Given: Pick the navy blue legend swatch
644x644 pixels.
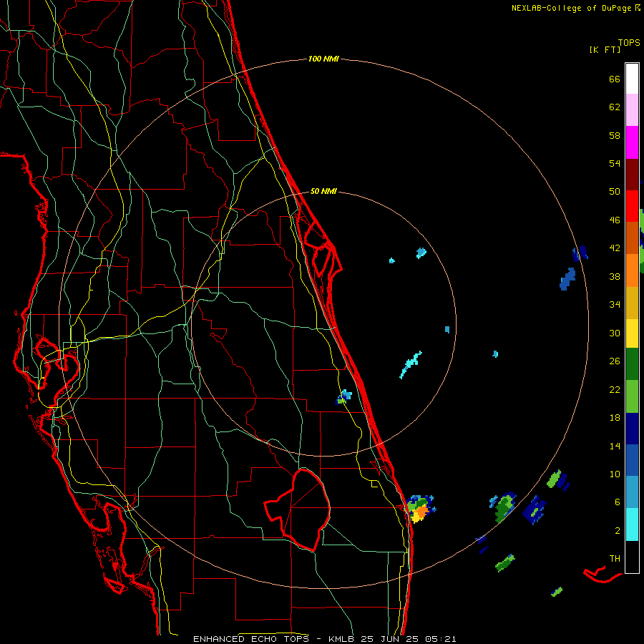Looking at the screenshot, I should 632,429.
